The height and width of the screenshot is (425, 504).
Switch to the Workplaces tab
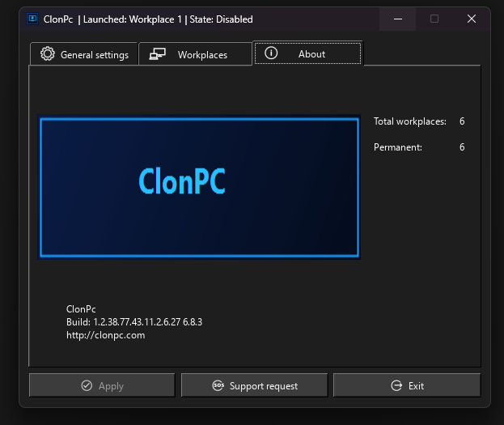pyautogui.click(x=195, y=54)
